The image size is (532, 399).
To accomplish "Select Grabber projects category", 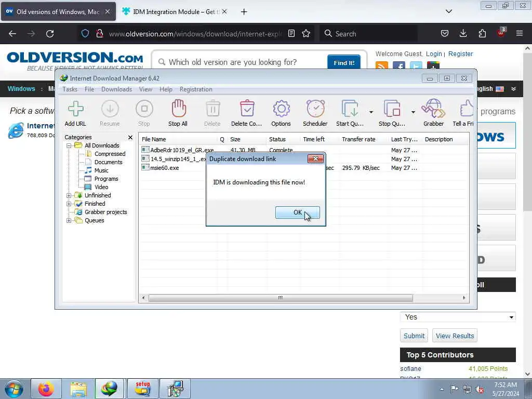I will click(x=105, y=212).
